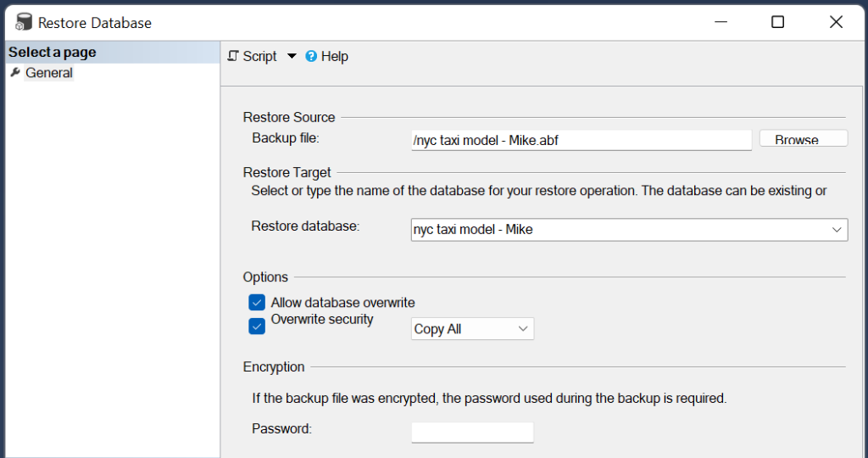Click the blue Help question mark icon

(311, 56)
